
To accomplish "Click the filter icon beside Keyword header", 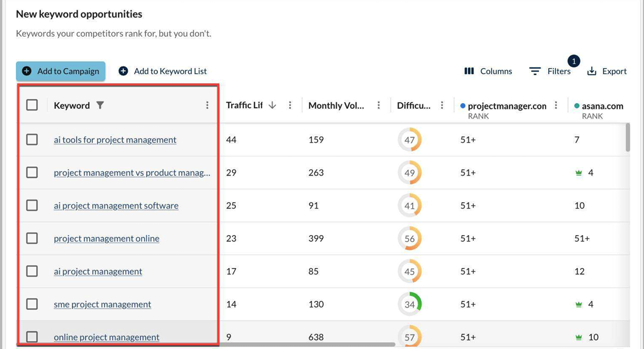I will (100, 105).
